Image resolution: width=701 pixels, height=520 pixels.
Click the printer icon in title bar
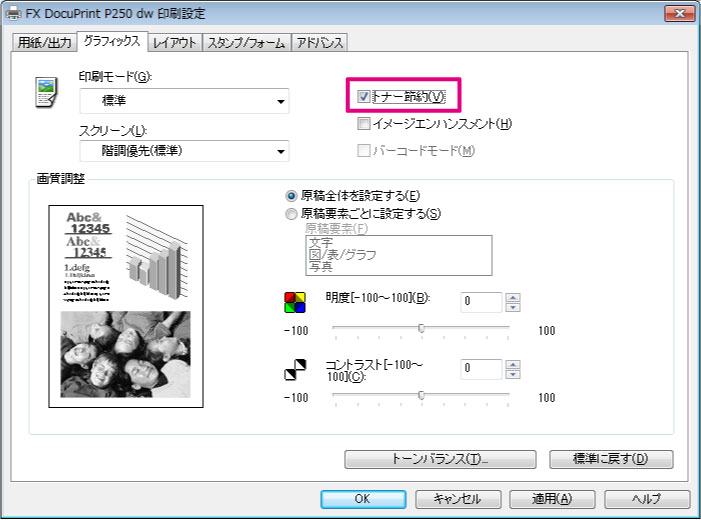tap(11, 13)
